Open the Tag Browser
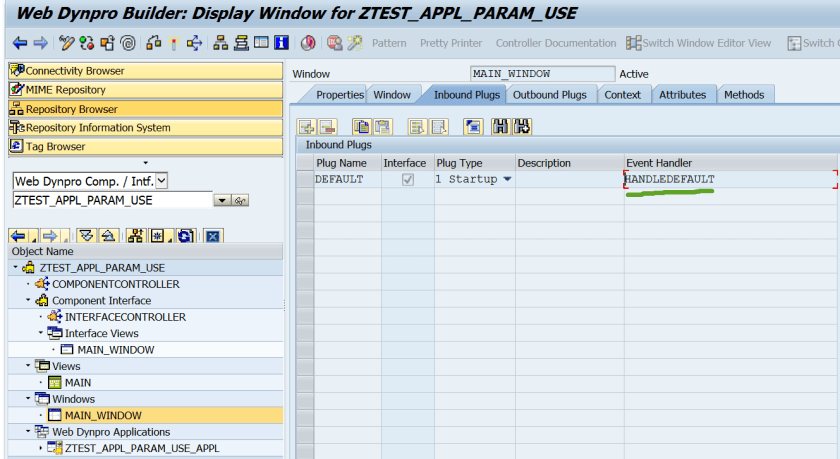The image size is (840, 459). point(145,146)
